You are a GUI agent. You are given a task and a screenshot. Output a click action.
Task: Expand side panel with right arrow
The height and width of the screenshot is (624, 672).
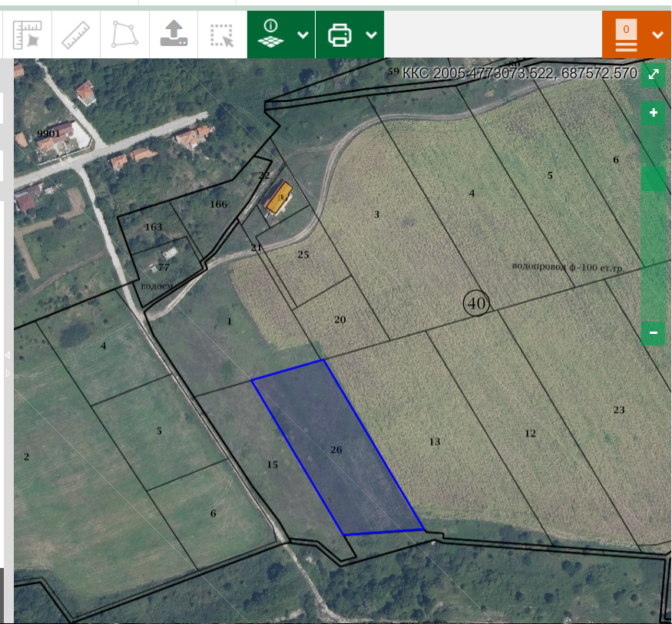tap(7, 373)
